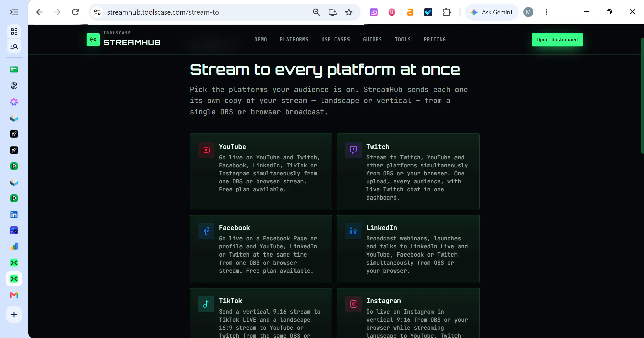This screenshot has height=338, width=644.
Task: Click the Instagram card icon
Action: [x=354, y=304]
